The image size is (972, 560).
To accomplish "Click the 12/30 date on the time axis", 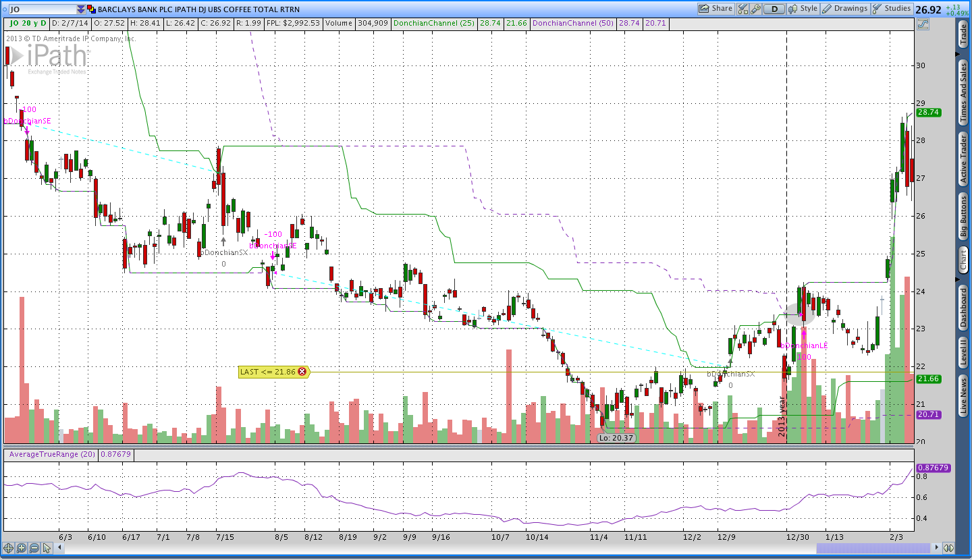I will click(796, 537).
